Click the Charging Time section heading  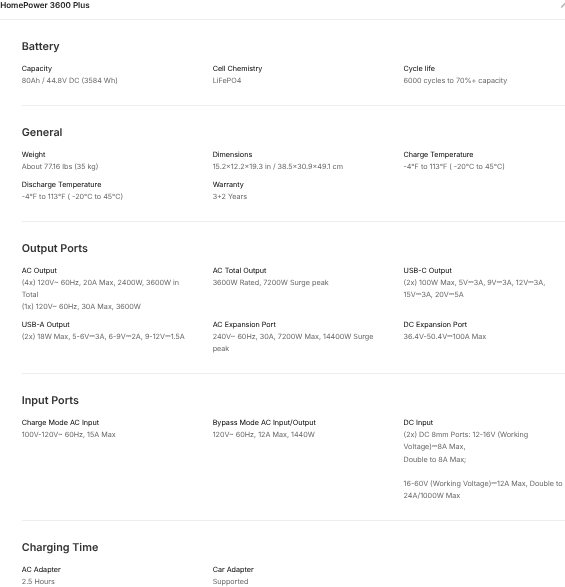point(60,547)
